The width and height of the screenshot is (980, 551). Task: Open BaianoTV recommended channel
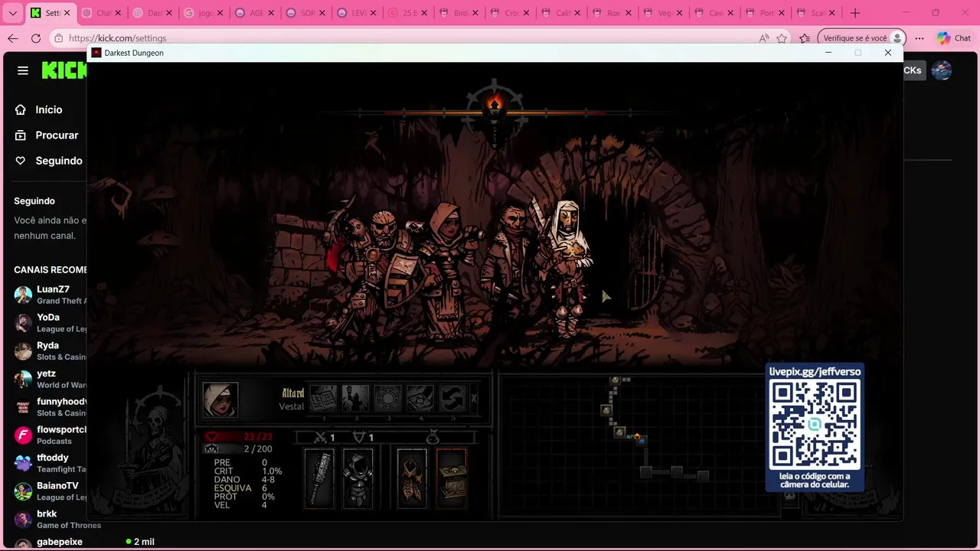[x=49, y=491]
